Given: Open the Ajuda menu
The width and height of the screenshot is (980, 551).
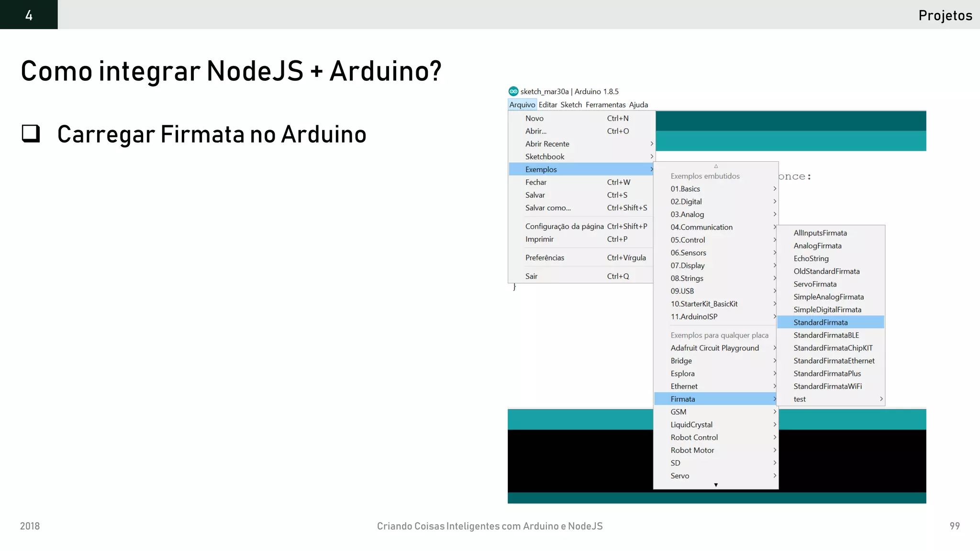Looking at the screenshot, I should [x=638, y=105].
